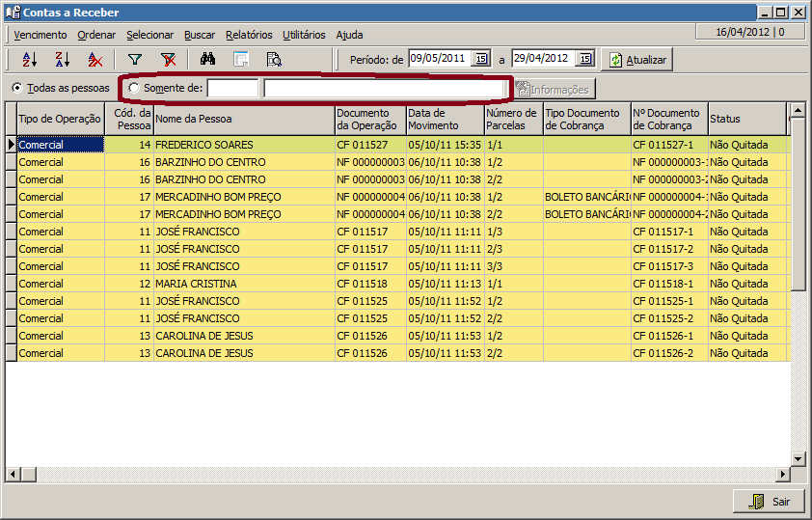Select the 'Somente de' radio button
This screenshot has width=812, height=520.
click(x=133, y=88)
